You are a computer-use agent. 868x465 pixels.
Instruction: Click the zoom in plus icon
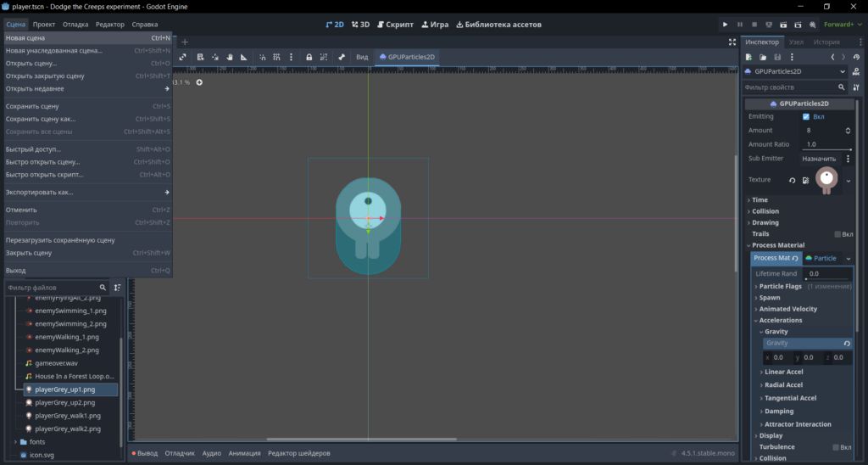click(x=199, y=82)
